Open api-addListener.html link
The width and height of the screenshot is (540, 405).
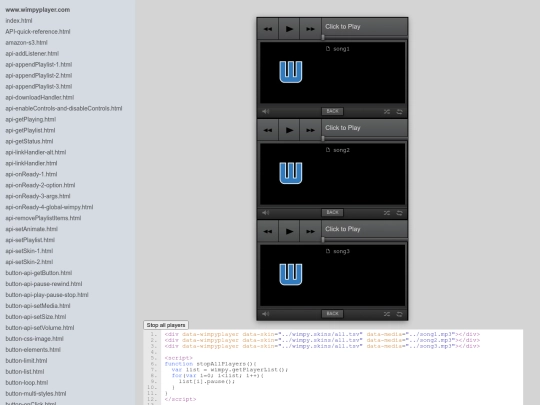click(32, 53)
